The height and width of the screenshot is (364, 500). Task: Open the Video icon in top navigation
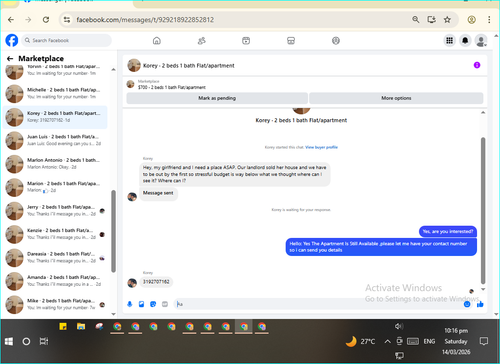coord(246,41)
